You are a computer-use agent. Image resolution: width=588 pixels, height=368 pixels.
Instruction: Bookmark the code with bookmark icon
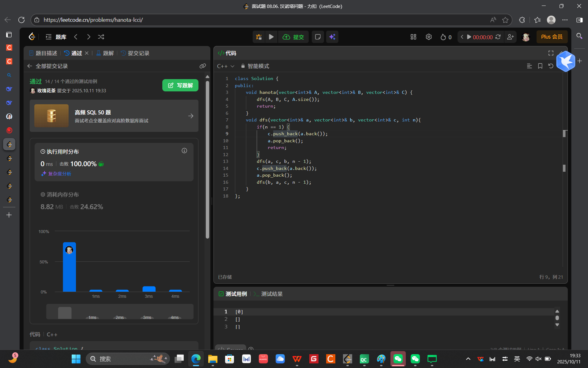540,66
